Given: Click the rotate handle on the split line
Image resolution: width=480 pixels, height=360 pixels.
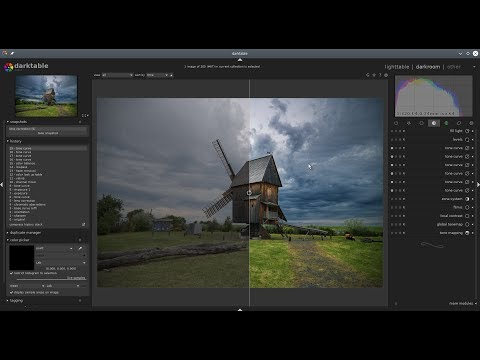Looking at the screenshot, I should 249,193.
